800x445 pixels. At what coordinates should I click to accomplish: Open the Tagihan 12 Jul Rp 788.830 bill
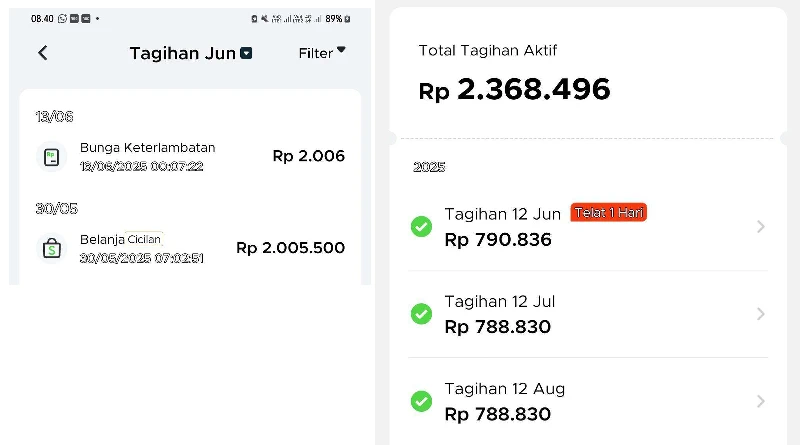click(588, 314)
